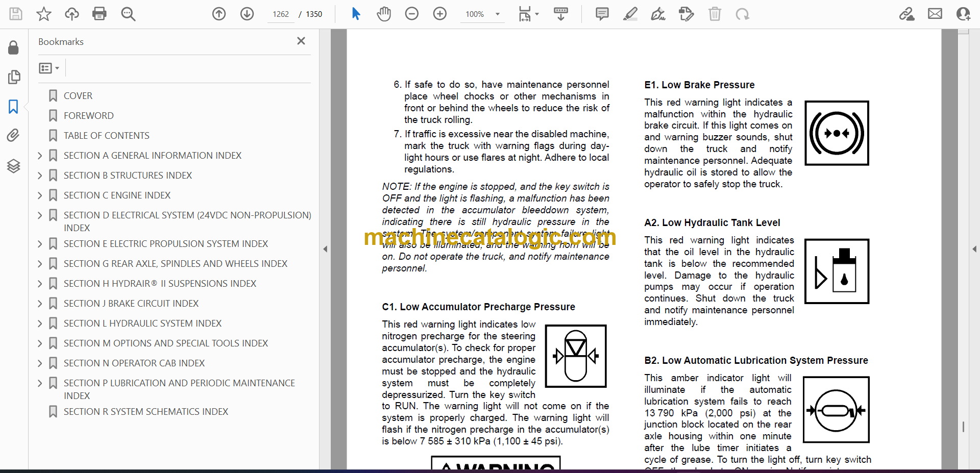Click C1. Low Accumulator Precharge Pressure heading

(x=478, y=307)
